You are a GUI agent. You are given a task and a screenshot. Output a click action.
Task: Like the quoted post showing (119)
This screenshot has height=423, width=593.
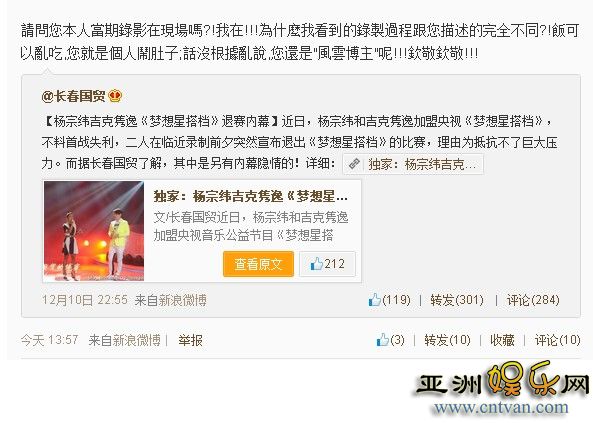389,300
